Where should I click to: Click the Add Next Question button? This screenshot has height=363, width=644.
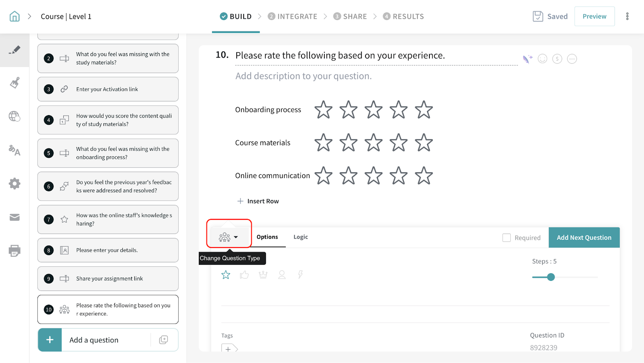pos(584,238)
